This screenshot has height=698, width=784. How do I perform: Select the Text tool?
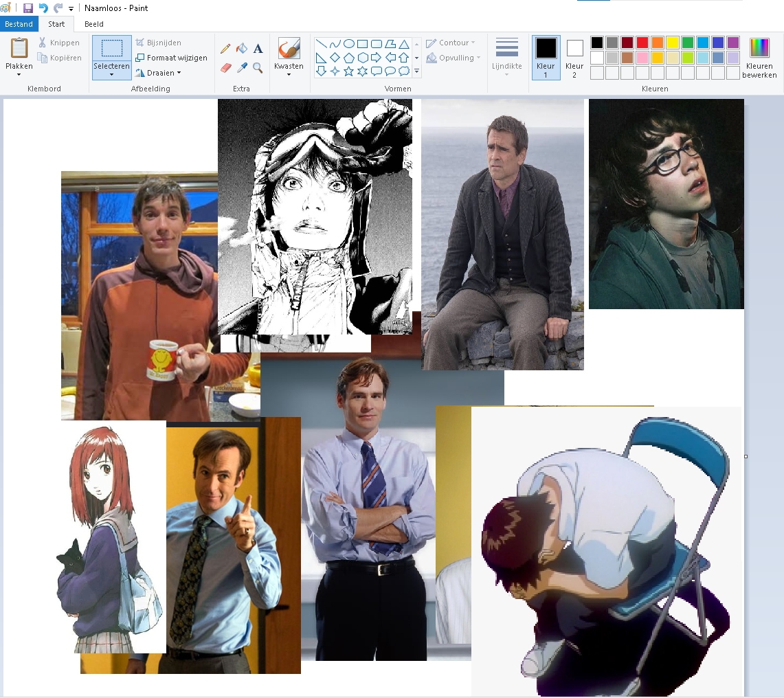(x=258, y=49)
